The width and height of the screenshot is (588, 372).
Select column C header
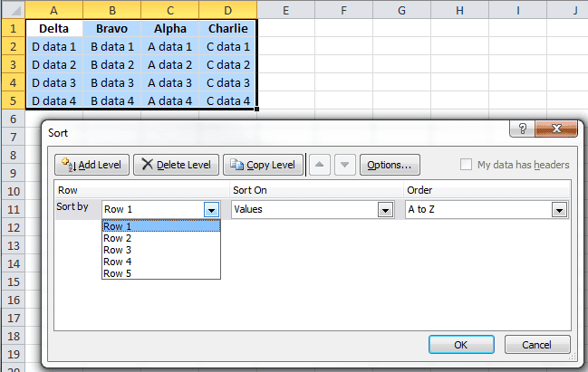point(169,10)
